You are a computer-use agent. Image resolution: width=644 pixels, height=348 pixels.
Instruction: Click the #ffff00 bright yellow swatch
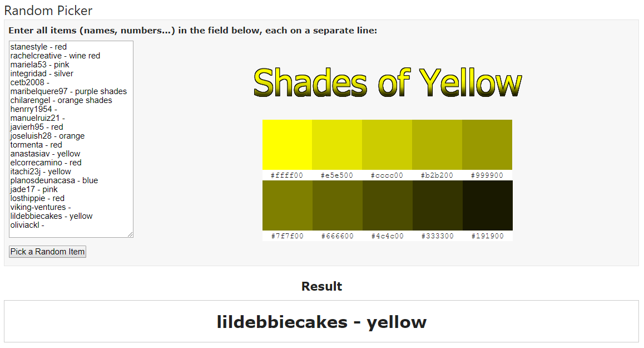287,145
